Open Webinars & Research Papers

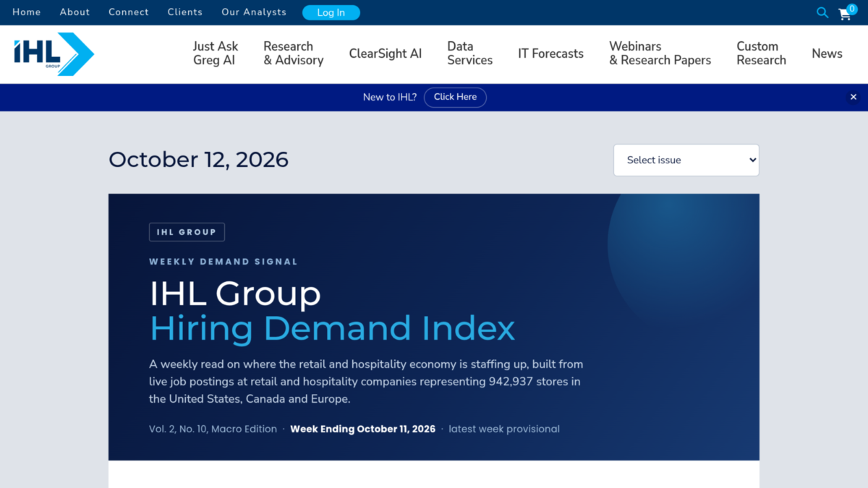pyautogui.click(x=660, y=53)
